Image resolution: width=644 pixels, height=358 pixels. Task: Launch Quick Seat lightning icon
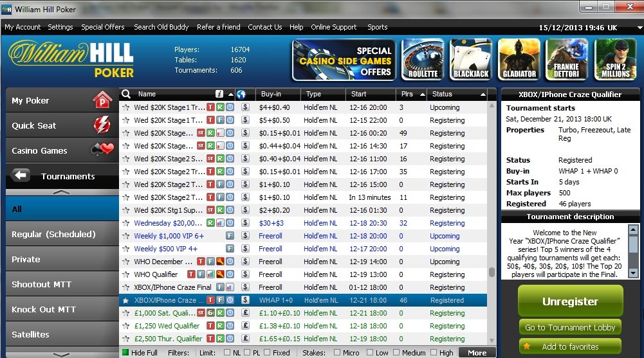(102, 125)
